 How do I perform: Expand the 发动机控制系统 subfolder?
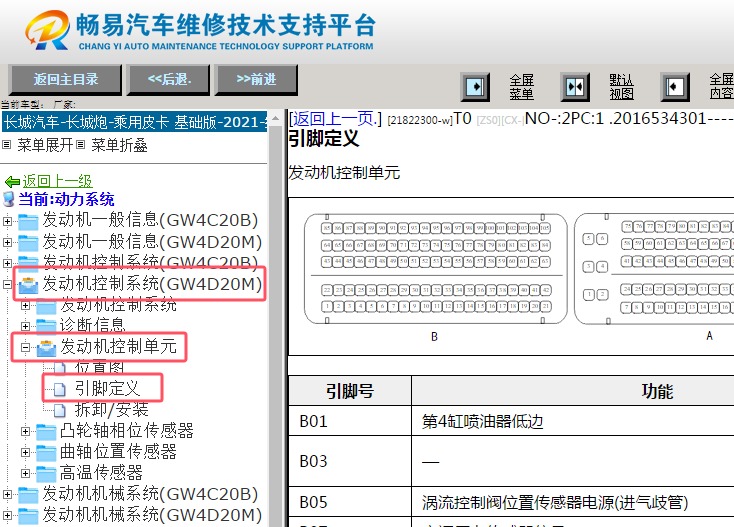26,306
